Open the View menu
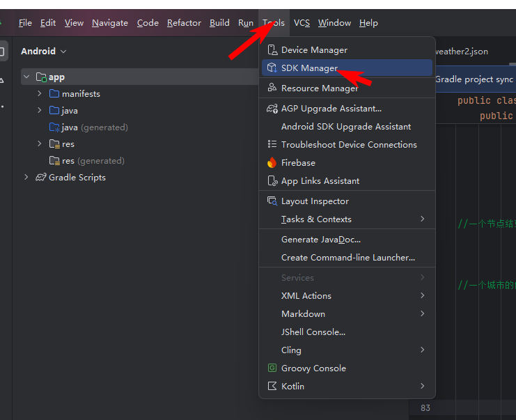 tap(74, 23)
